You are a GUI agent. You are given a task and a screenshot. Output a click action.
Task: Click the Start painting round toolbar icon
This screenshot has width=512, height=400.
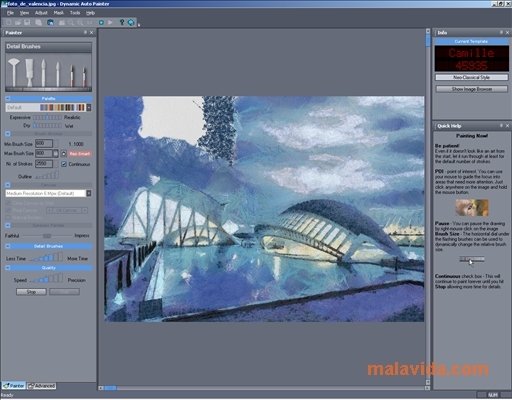(x=101, y=22)
